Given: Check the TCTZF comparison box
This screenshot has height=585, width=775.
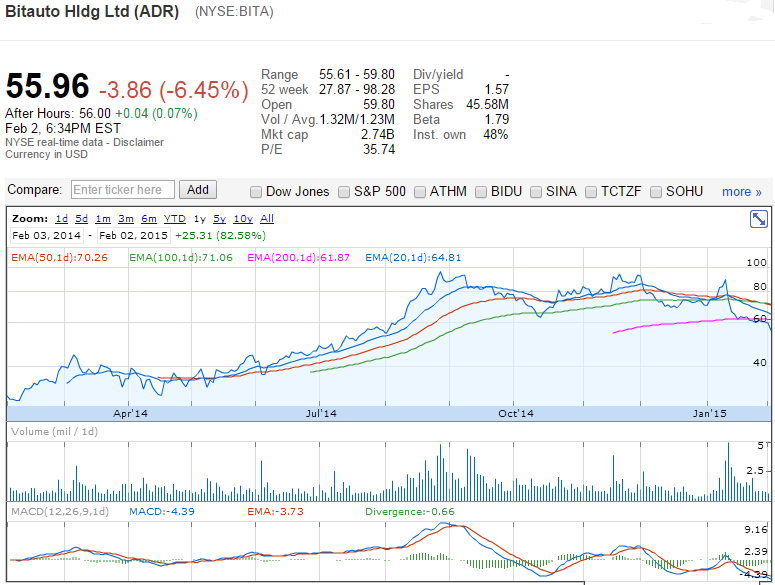Looking at the screenshot, I should pyautogui.click(x=591, y=192).
